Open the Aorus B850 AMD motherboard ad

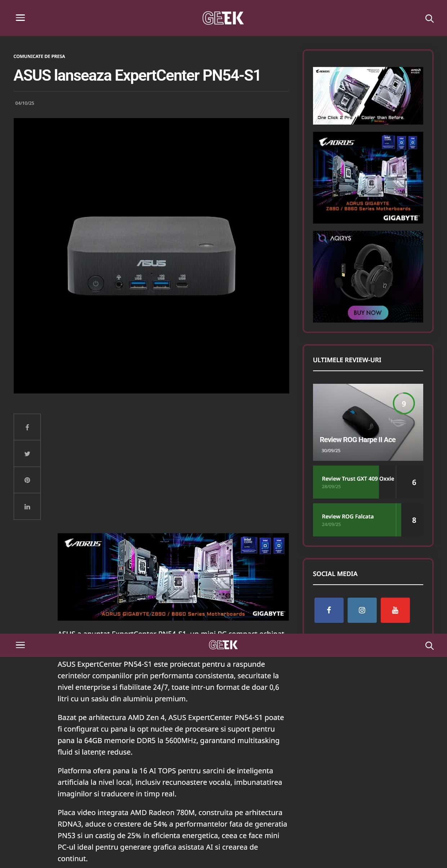[368, 95]
